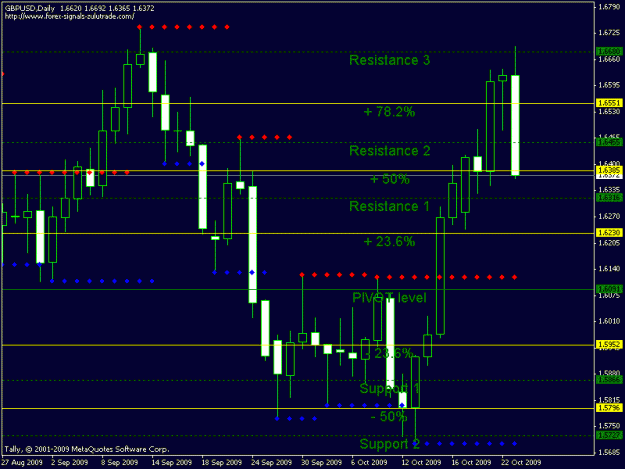This screenshot has height=469, width=625.
Task: Click the 1.6530 price axis value
Action: coord(610,111)
